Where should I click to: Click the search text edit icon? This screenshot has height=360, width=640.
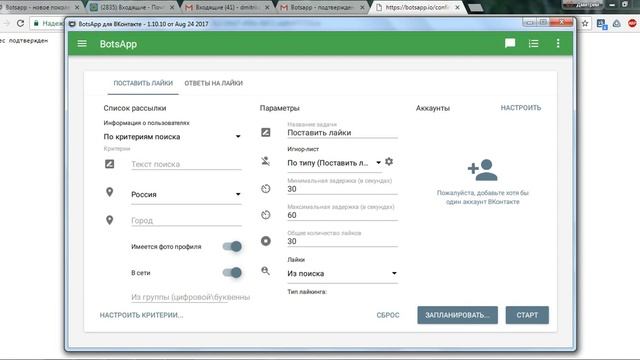pyautogui.click(x=109, y=164)
